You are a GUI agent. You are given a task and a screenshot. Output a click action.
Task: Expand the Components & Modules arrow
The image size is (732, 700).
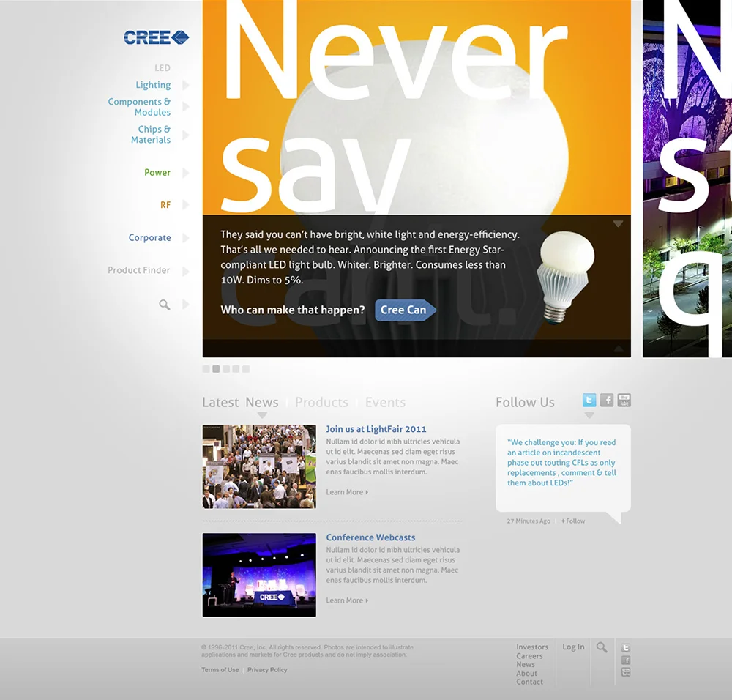coord(186,106)
